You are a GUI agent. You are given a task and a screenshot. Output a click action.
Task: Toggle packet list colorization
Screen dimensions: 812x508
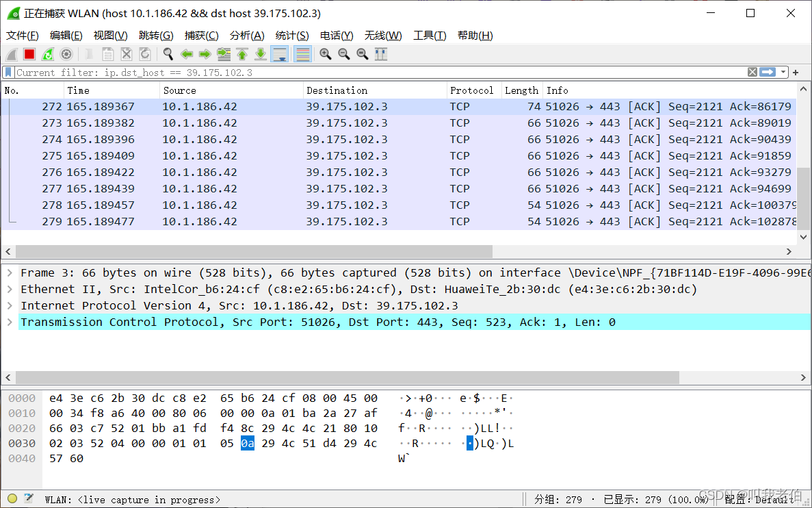(302, 54)
